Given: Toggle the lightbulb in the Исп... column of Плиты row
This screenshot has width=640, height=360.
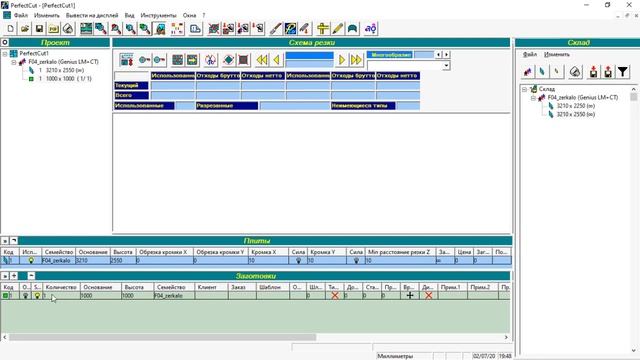Looking at the screenshot, I should [31, 260].
